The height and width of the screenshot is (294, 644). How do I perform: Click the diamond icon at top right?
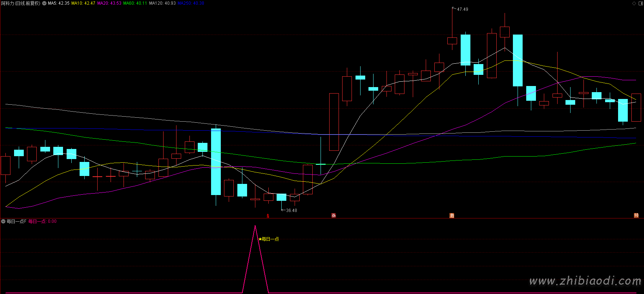(634, 3)
